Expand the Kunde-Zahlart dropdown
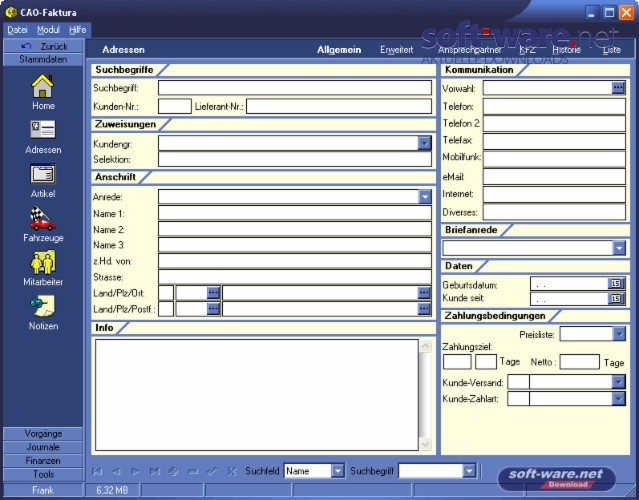The image size is (639, 500). pyautogui.click(x=619, y=398)
